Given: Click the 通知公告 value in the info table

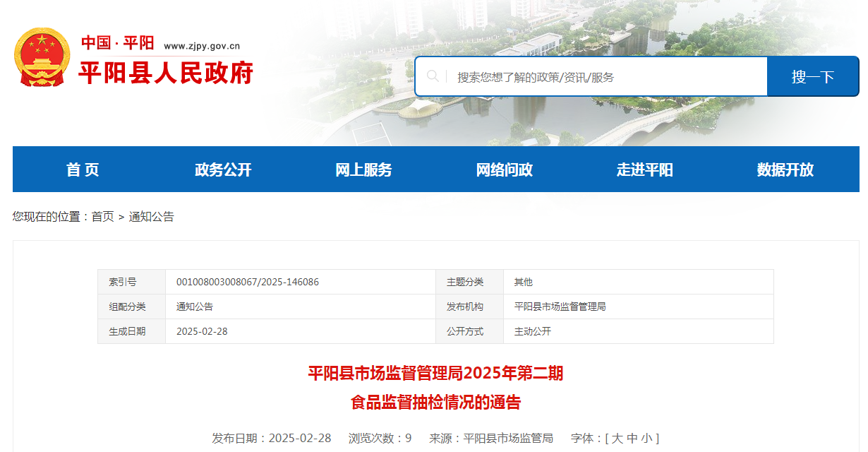Looking at the screenshot, I should click(195, 307).
